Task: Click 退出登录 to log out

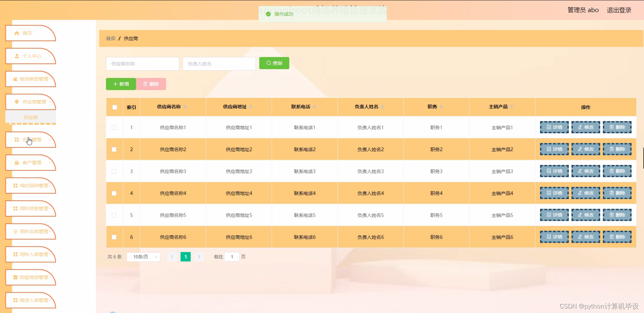Action: click(x=619, y=10)
